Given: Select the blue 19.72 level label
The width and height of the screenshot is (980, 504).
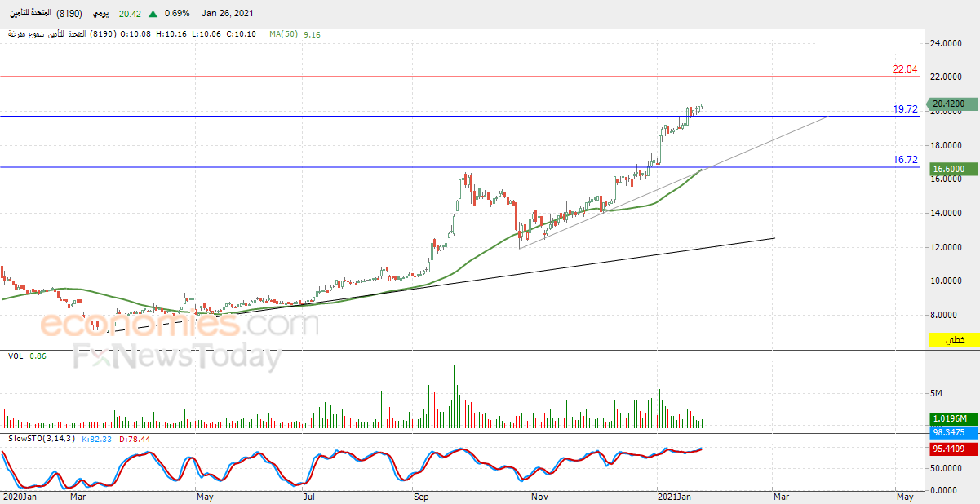Looking at the screenshot, I should pyautogui.click(x=905, y=108).
